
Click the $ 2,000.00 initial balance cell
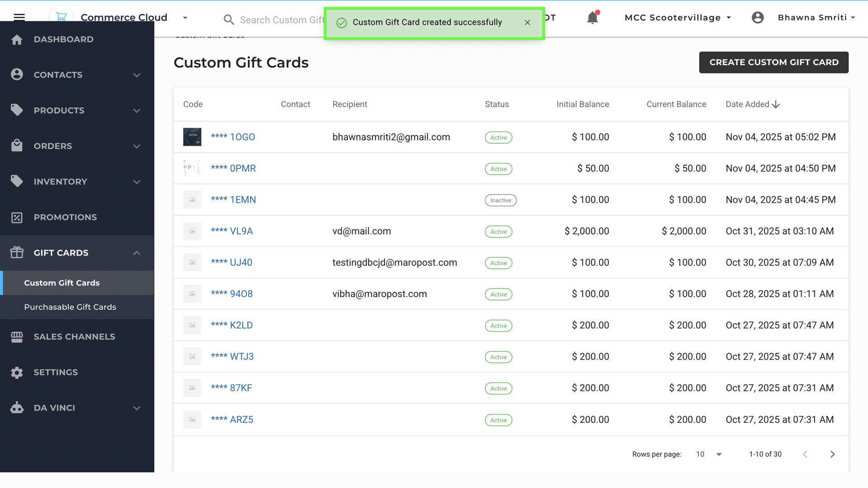click(x=586, y=231)
